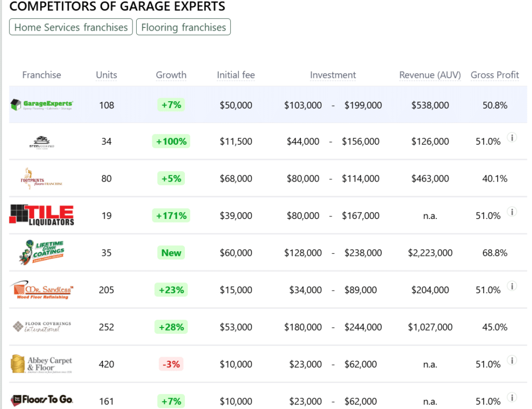Image resolution: width=532 pixels, height=409 pixels.
Task: Select the $244,000 investment value
Action: pyautogui.click(x=363, y=328)
